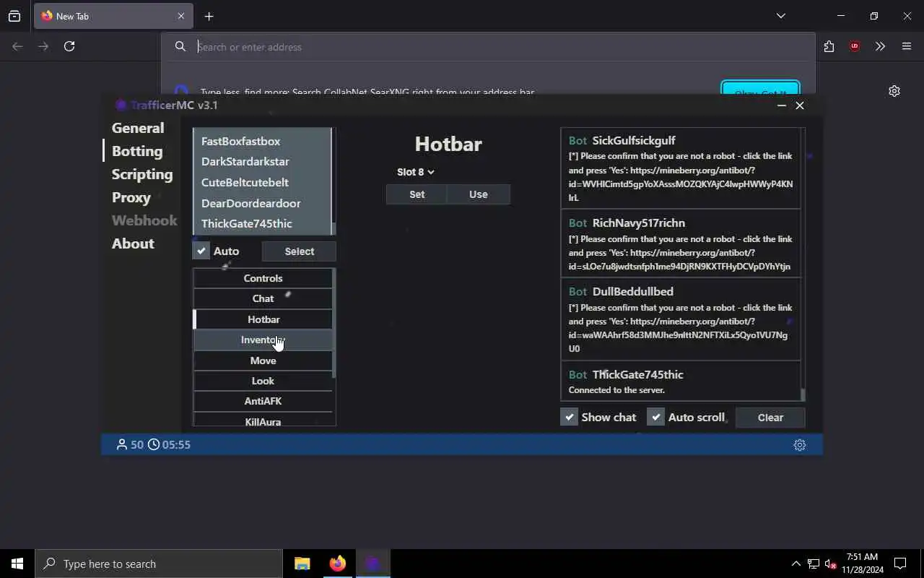Click the taskbar clock showing 7:51 AM
Viewport: 924px width, 578px height.
point(862,564)
